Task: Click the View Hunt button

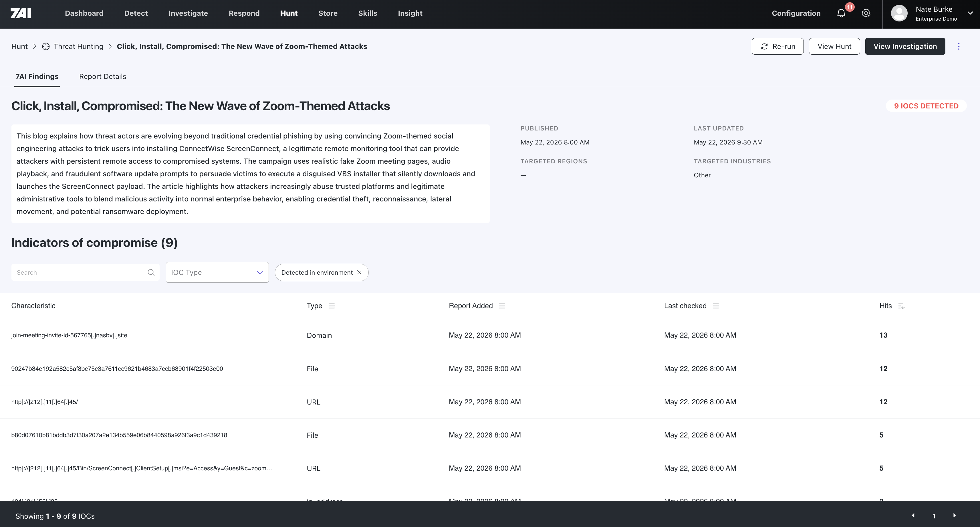Action: 834,46
